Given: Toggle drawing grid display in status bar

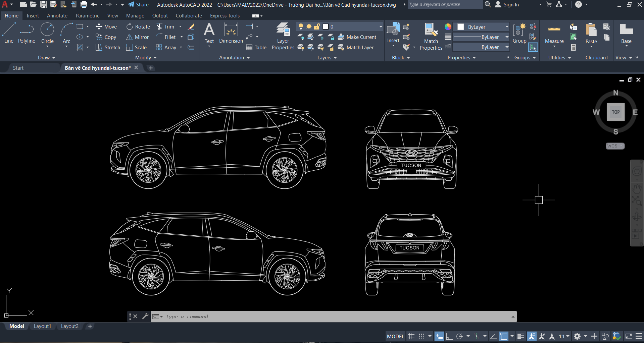Looking at the screenshot, I should pos(411,336).
